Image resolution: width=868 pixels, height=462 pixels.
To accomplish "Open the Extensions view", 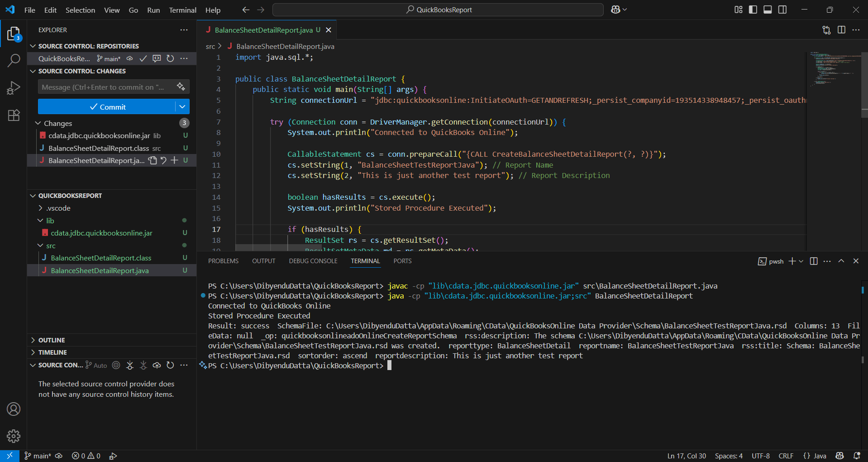I will [14, 115].
